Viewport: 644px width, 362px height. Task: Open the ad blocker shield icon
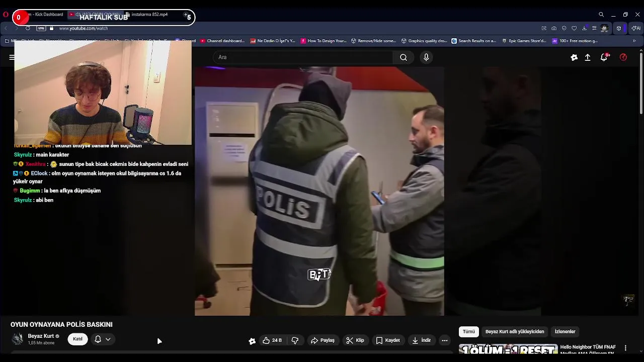[564, 28]
